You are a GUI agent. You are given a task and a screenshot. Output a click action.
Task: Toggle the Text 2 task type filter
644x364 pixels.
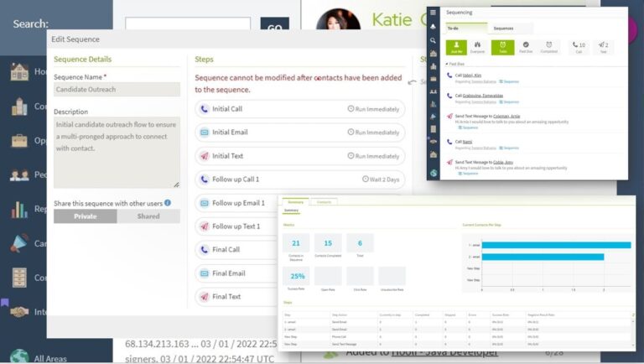click(x=604, y=47)
